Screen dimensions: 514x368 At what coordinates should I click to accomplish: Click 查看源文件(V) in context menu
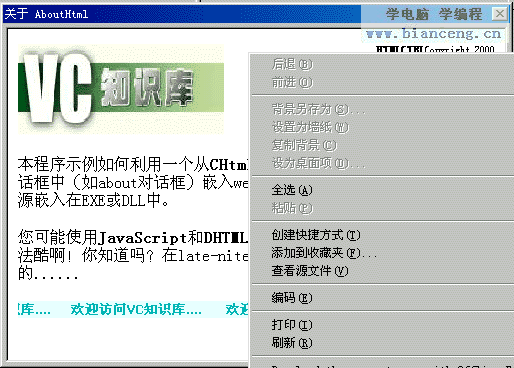(383, 271)
